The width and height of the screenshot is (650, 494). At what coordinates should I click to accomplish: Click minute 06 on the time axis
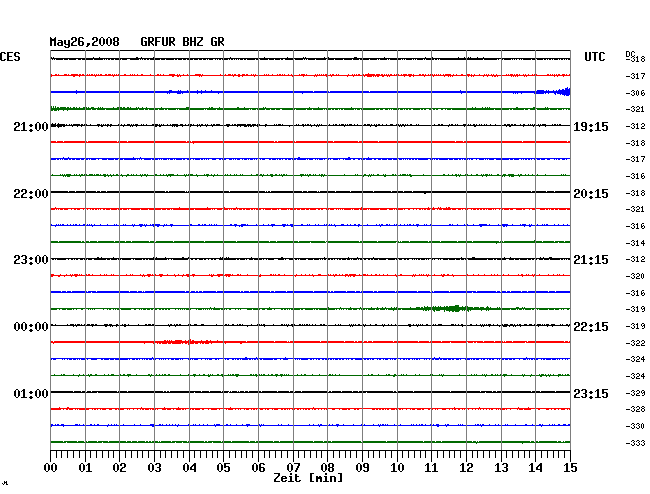coord(258,468)
